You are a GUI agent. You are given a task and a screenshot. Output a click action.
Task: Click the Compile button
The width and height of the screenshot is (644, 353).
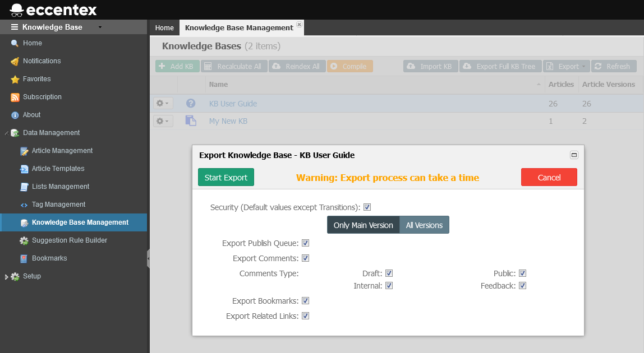[x=350, y=66]
